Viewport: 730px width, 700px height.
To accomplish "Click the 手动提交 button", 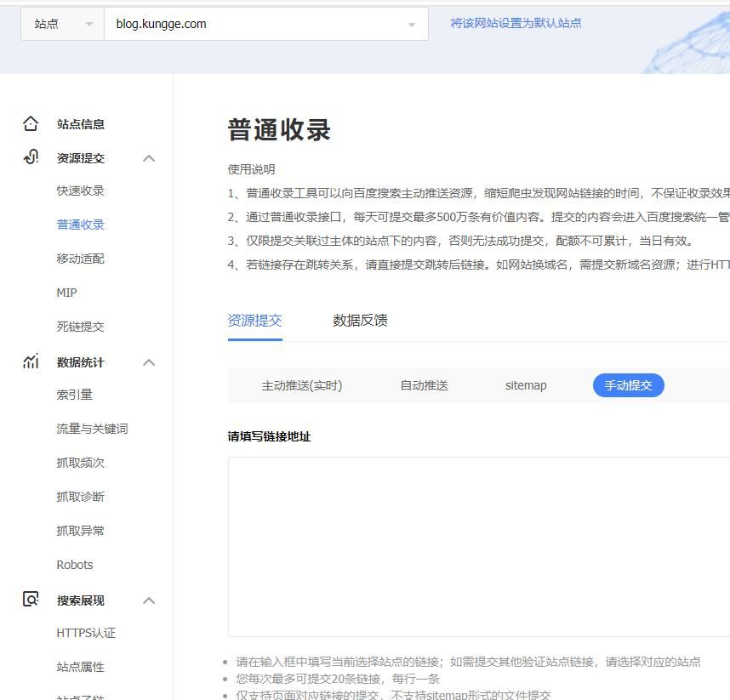I will click(628, 385).
